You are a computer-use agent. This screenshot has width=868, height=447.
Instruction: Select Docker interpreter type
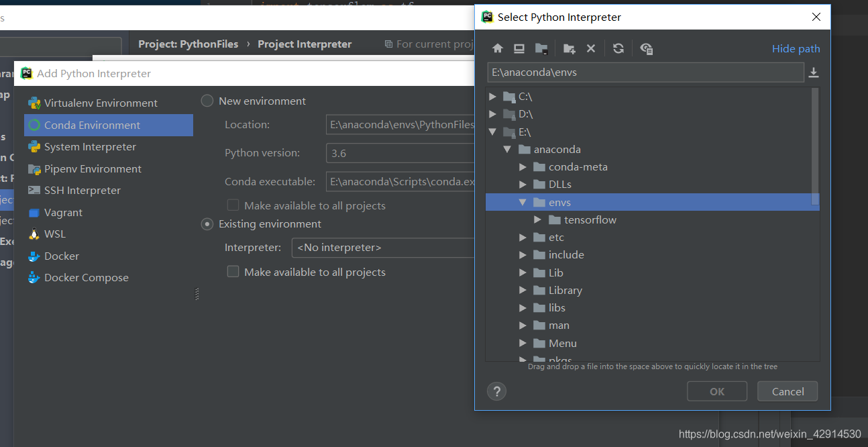[109, 256]
